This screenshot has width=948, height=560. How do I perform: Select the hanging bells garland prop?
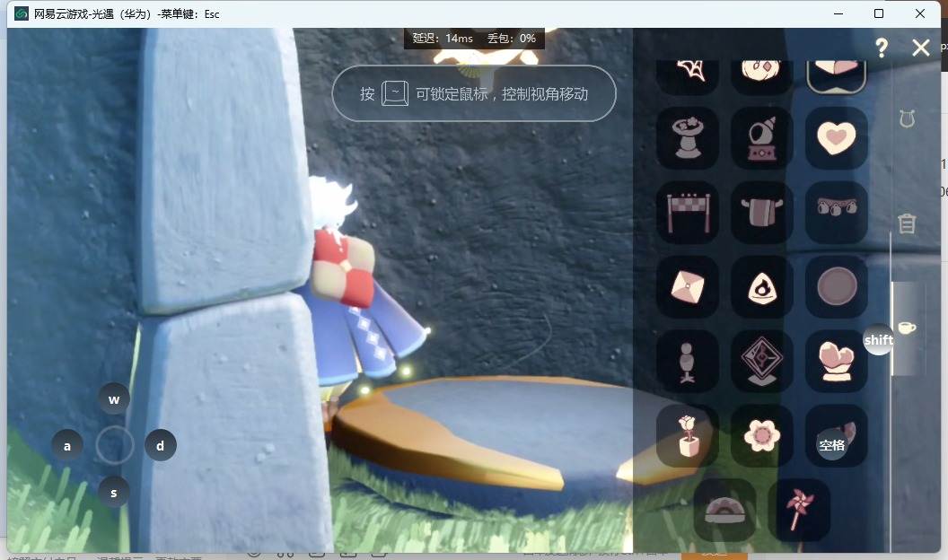(836, 213)
